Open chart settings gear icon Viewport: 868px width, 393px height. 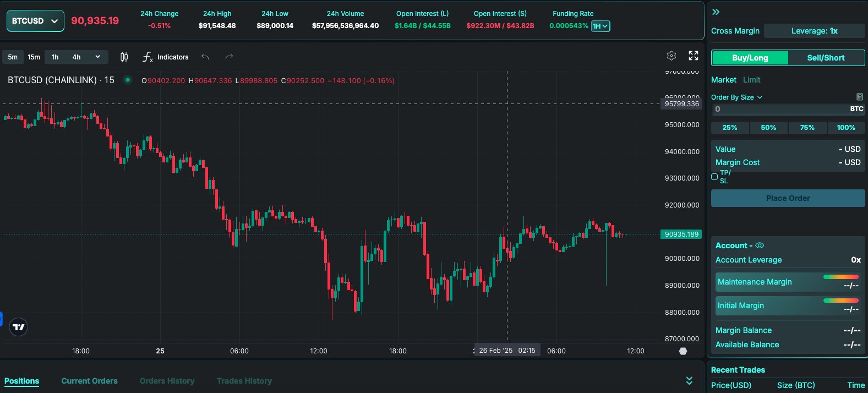[x=671, y=56]
